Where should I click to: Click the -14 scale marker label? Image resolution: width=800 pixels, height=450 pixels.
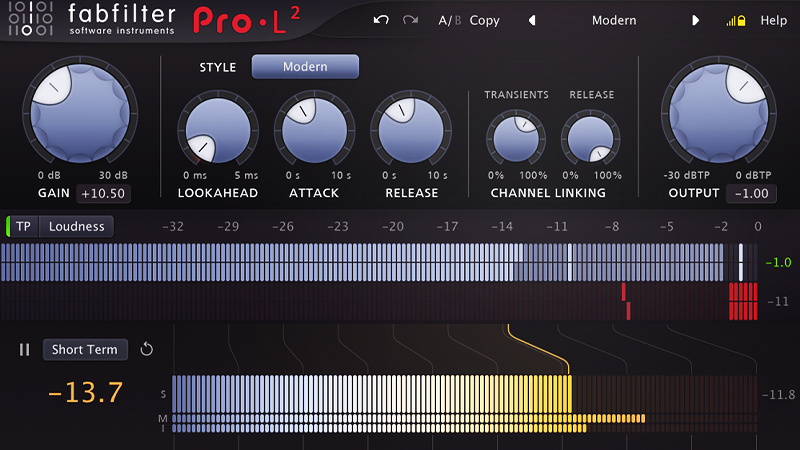(502, 226)
